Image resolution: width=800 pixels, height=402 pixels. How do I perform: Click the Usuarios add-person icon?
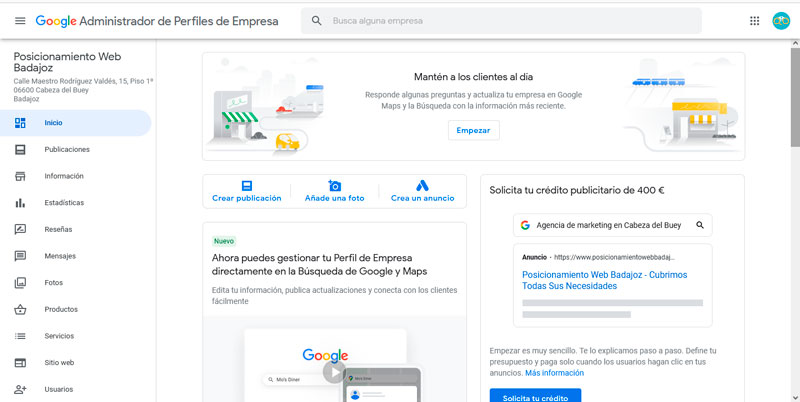coord(20,389)
